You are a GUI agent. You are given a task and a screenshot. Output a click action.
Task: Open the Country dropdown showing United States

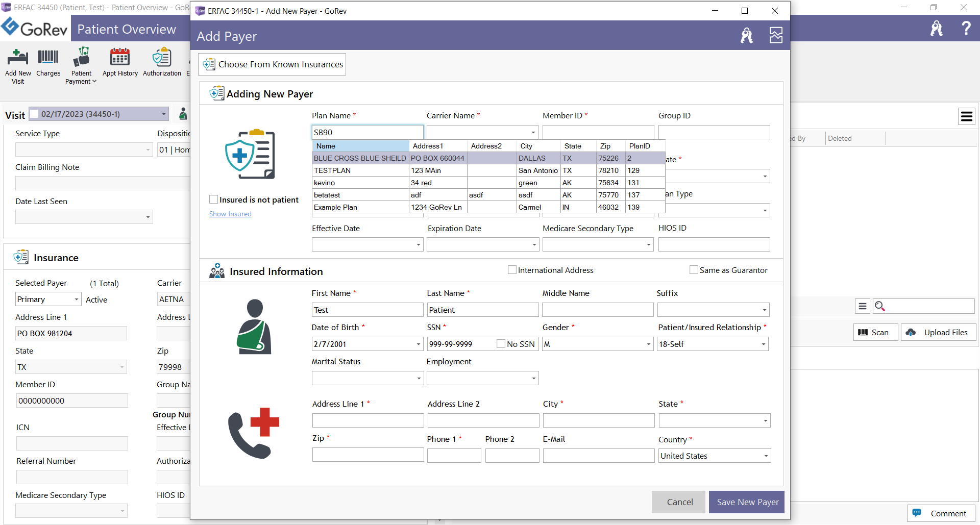pyautogui.click(x=765, y=456)
